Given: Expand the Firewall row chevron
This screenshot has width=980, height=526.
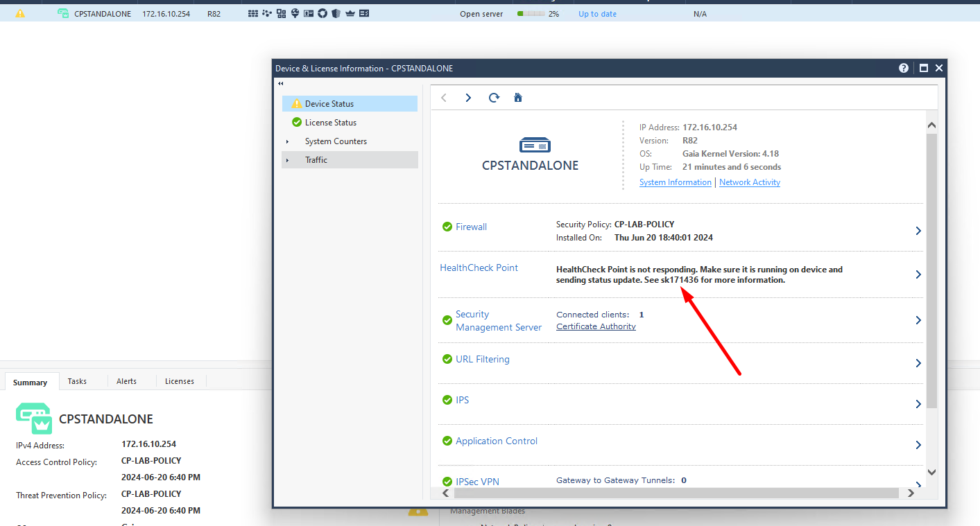Looking at the screenshot, I should pyautogui.click(x=918, y=231).
